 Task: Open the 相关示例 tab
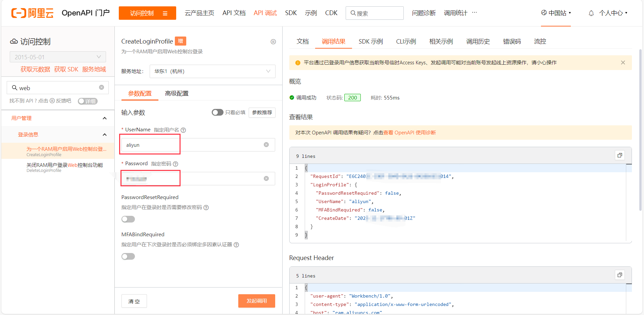[441, 42]
